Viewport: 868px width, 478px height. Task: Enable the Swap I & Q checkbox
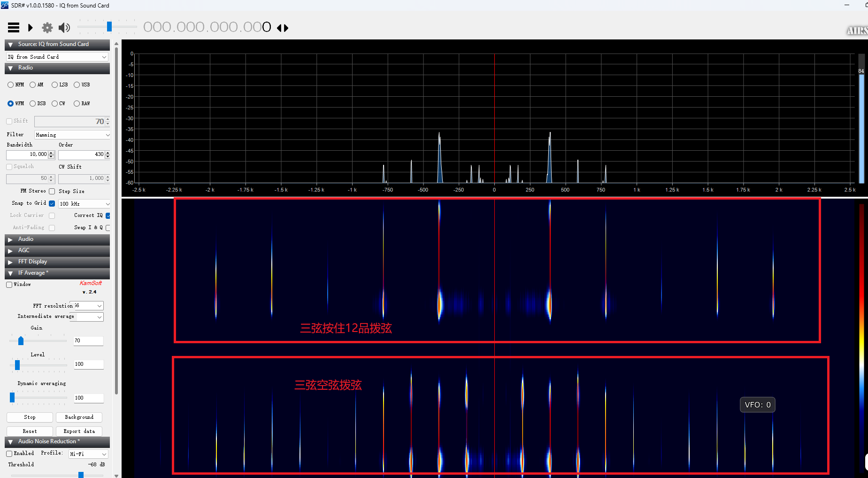[108, 228]
